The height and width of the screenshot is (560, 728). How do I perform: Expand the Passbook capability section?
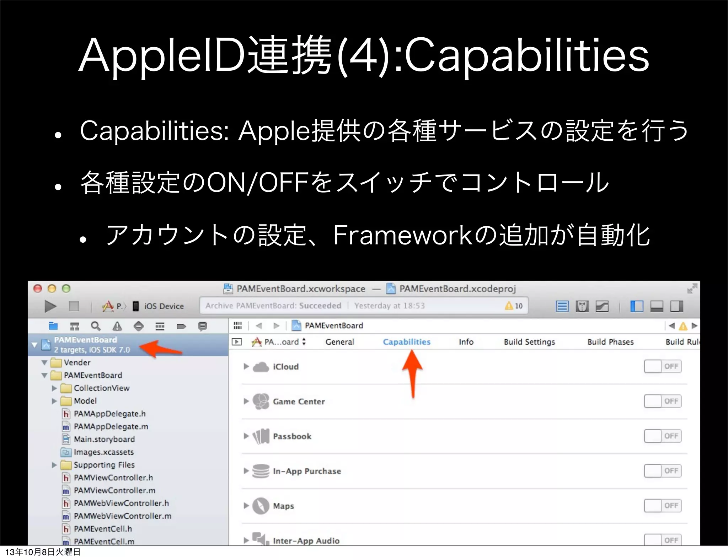[x=246, y=436]
